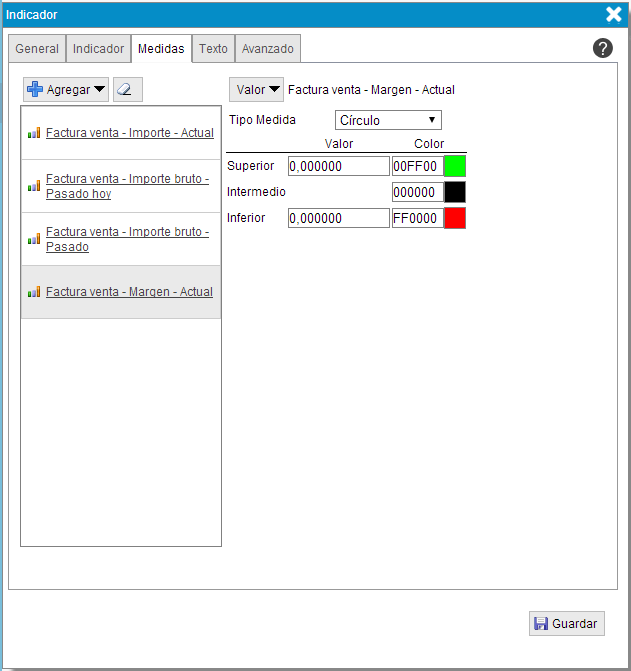631x671 pixels.
Task: Click chart icon beside Importe bruto - Pasado hoy
Action: [x=33, y=186]
